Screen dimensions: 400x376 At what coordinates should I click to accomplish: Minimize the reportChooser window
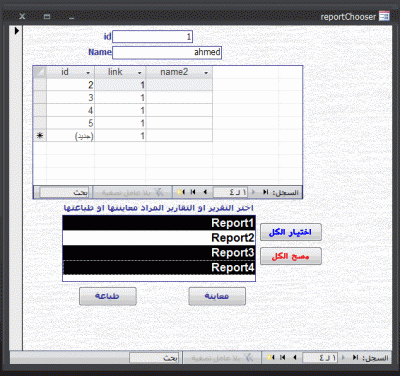(x=71, y=17)
